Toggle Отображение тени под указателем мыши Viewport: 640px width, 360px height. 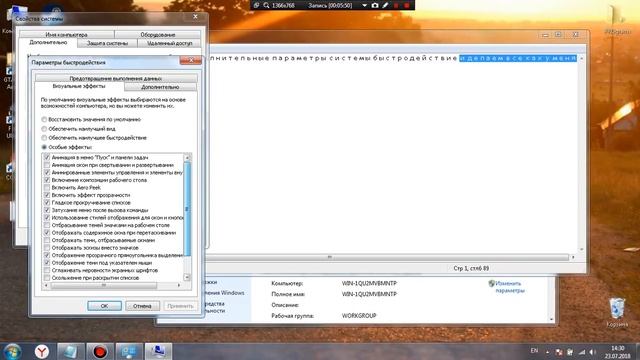(x=47, y=263)
